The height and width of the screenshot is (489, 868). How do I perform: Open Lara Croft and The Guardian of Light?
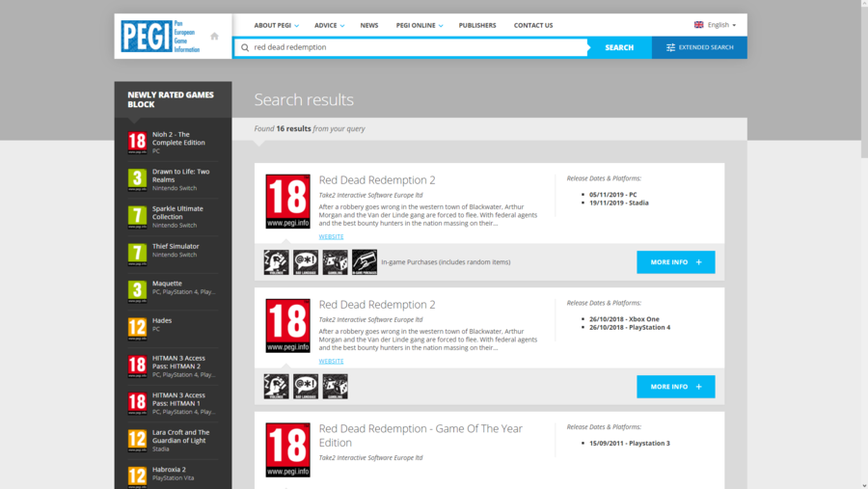coord(181,436)
